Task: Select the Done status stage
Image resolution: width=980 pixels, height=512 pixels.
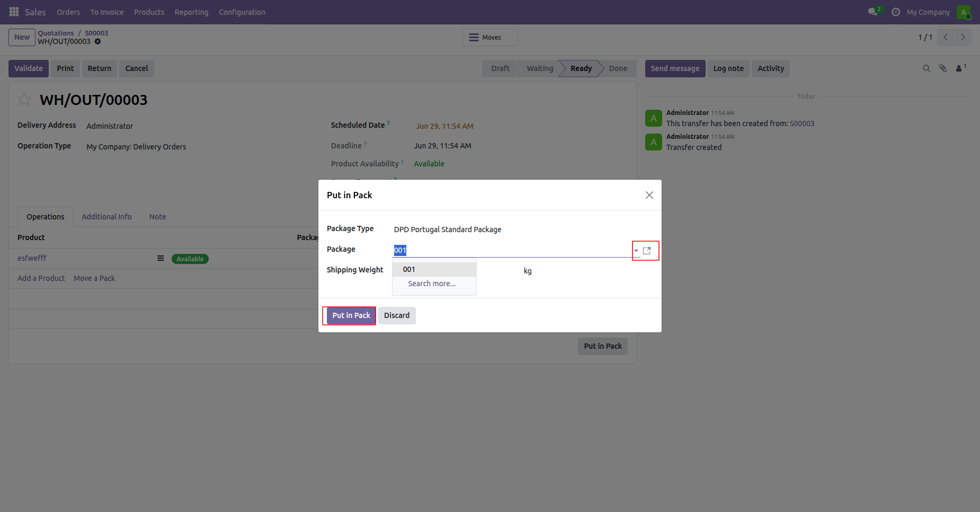Action: point(618,68)
